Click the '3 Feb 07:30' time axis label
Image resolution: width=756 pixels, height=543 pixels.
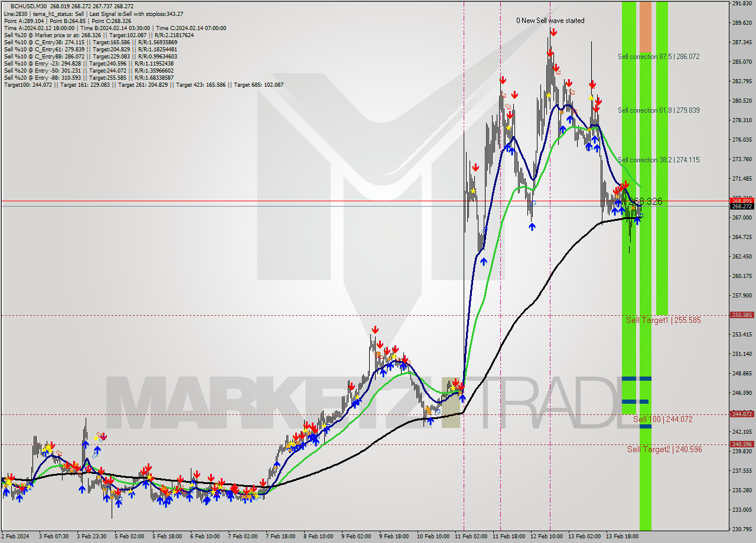click(53, 537)
